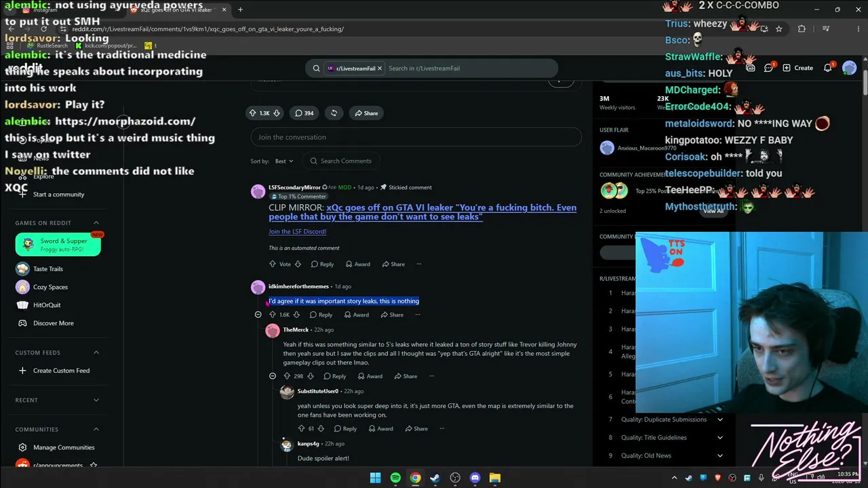
Task: Open more options on TheMerck's comment
Action: click(x=431, y=376)
